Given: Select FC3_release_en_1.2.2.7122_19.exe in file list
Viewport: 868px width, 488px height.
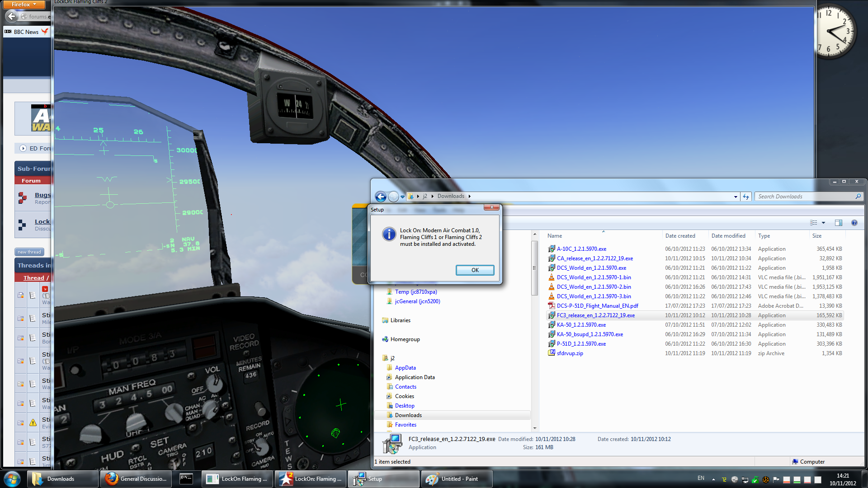Looking at the screenshot, I should [x=595, y=315].
